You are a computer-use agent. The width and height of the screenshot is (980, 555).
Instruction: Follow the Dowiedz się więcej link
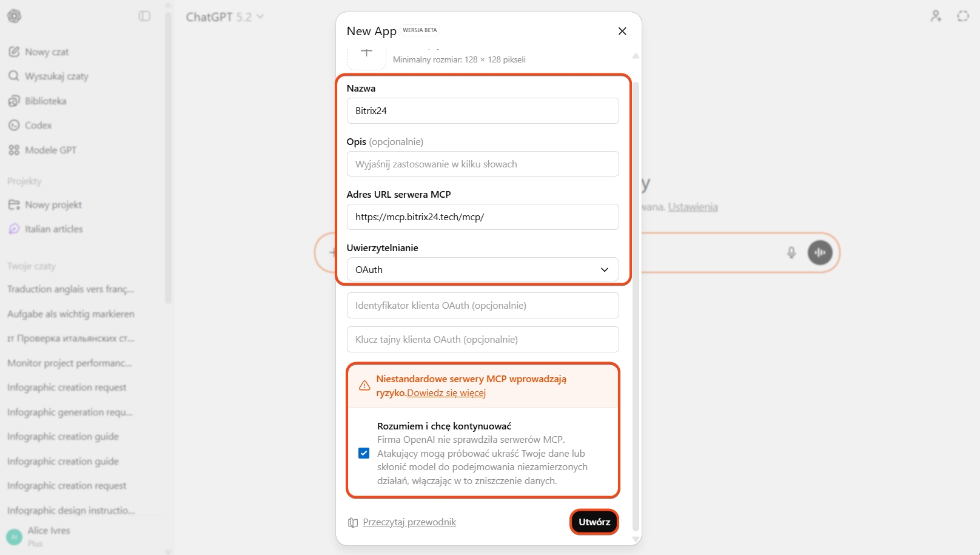pyautogui.click(x=446, y=393)
